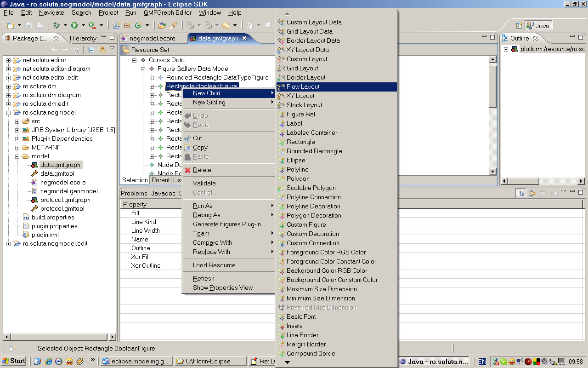Collapse the Canvas Data node

point(135,60)
